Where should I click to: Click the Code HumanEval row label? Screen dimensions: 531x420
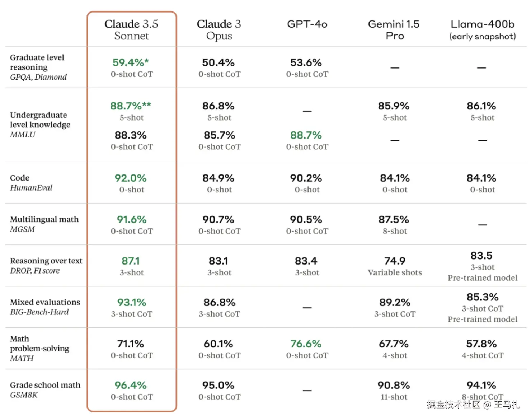coord(31,183)
